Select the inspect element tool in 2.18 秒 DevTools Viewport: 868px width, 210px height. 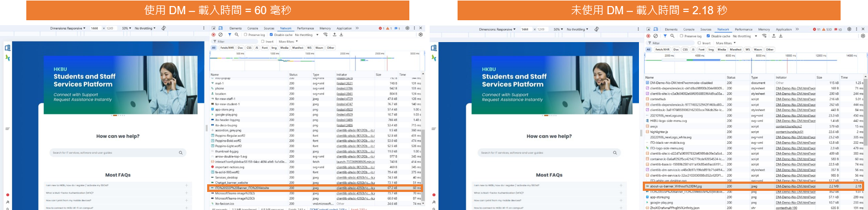[648, 30]
